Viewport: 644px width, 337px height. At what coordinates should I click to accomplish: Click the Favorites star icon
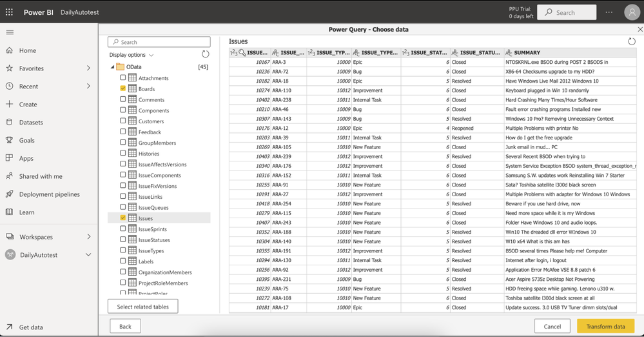[10, 68]
